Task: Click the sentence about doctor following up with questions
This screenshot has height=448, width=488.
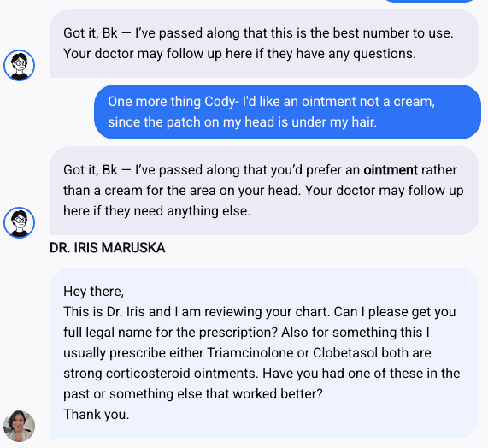Action: 239,54
